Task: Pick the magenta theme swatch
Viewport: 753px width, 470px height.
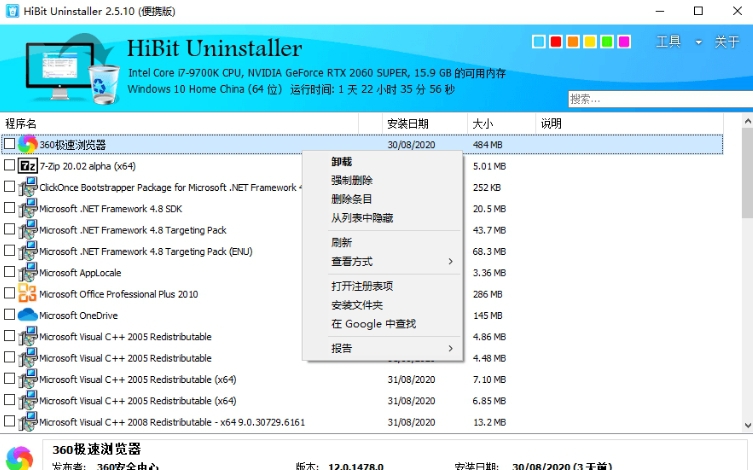Action: point(624,42)
